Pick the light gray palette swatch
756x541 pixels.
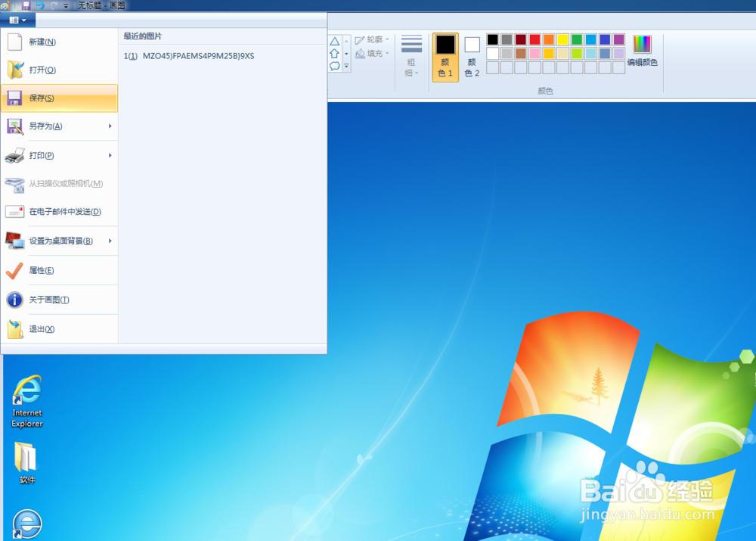[507, 54]
